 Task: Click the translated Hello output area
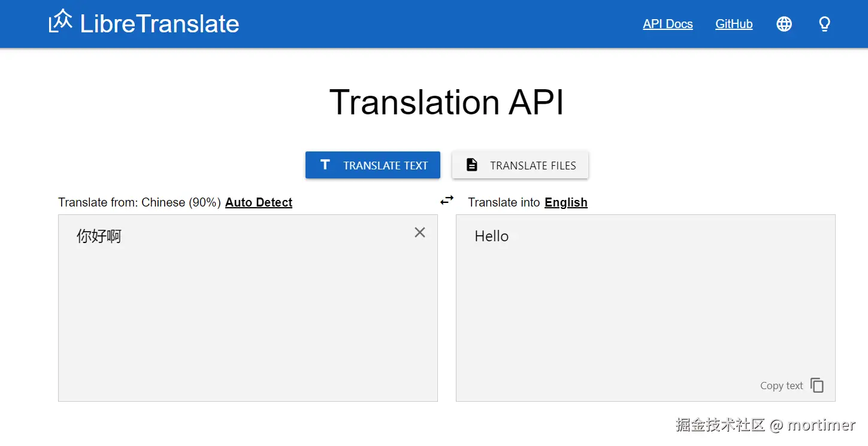click(x=646, y=308)
